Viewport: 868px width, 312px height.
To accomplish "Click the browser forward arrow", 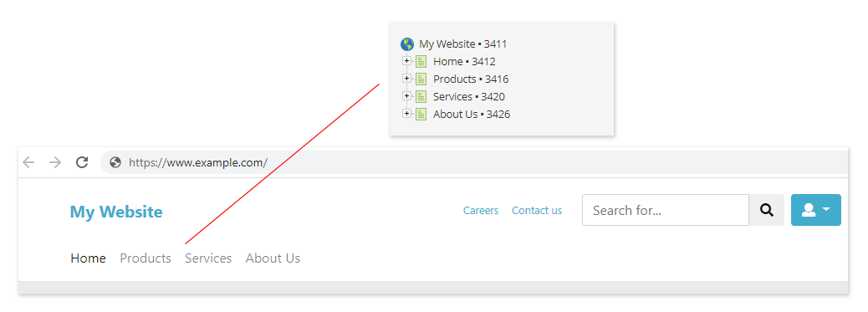I will 55,162.
